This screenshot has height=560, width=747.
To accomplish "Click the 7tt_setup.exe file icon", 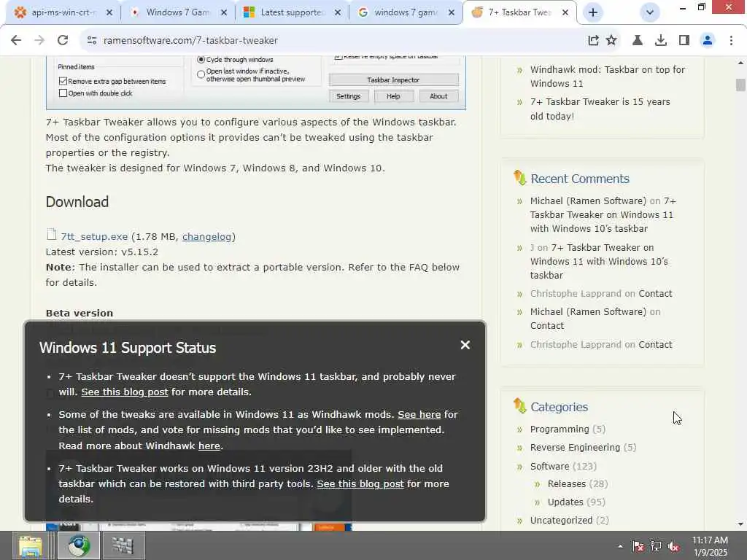I will coord(52,234).
